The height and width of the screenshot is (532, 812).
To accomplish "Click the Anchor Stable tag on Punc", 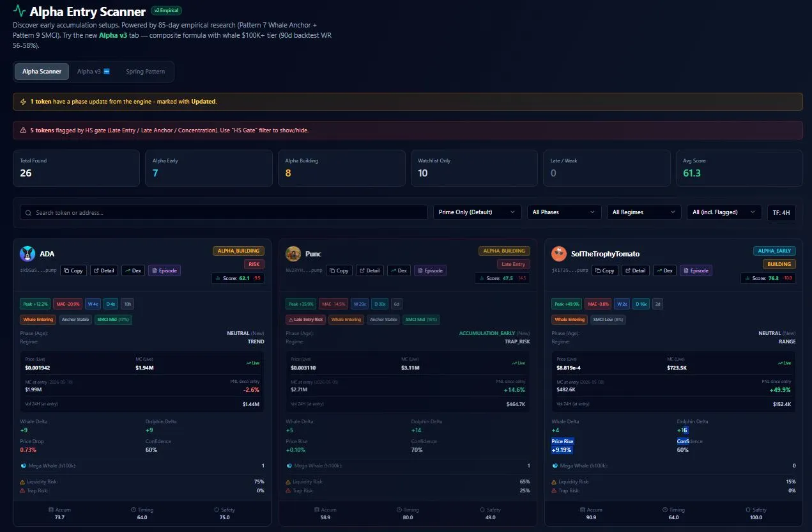I will 383,320.
